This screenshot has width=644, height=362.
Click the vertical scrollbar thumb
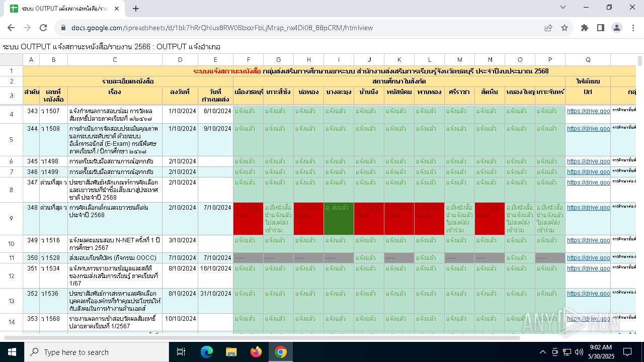click(640, 61)
